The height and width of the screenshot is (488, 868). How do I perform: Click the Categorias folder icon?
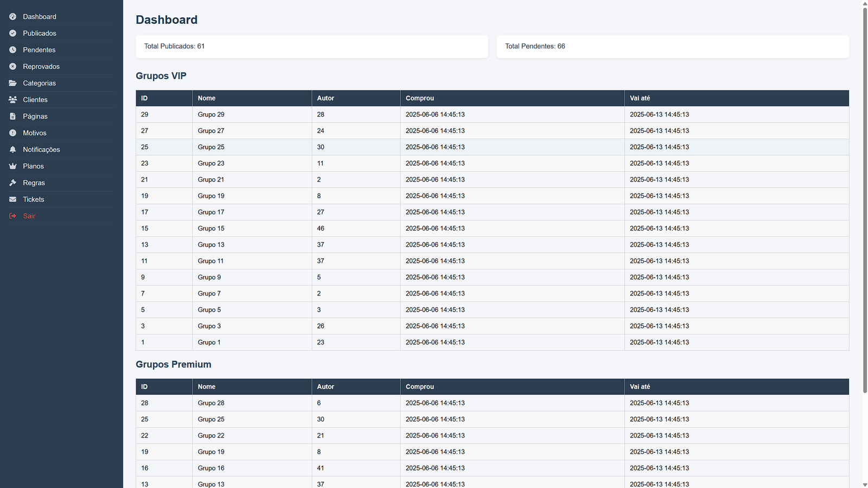point(13,83)
